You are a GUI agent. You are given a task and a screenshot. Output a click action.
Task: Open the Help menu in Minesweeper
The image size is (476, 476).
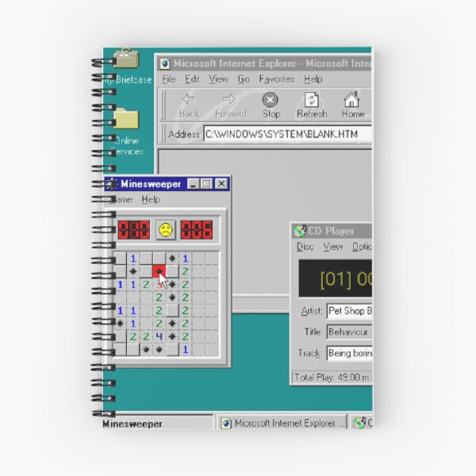point(151,199)
